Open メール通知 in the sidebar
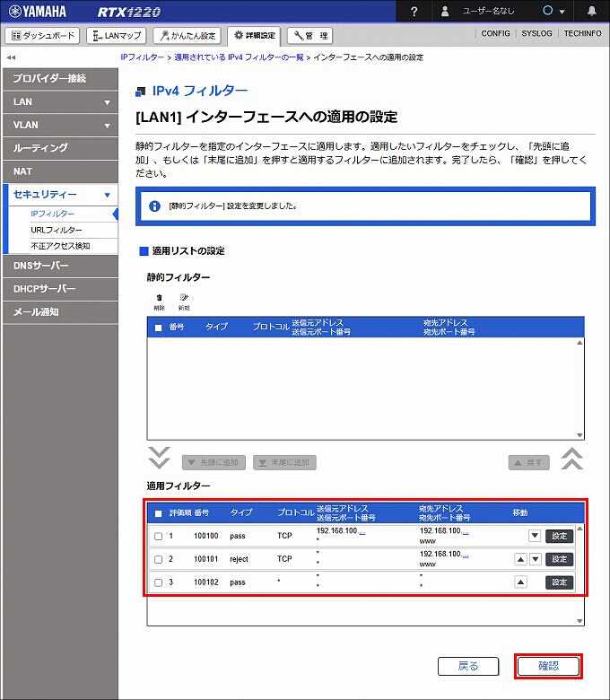Viewport: 610px width, 700px height. click(60, 312)
